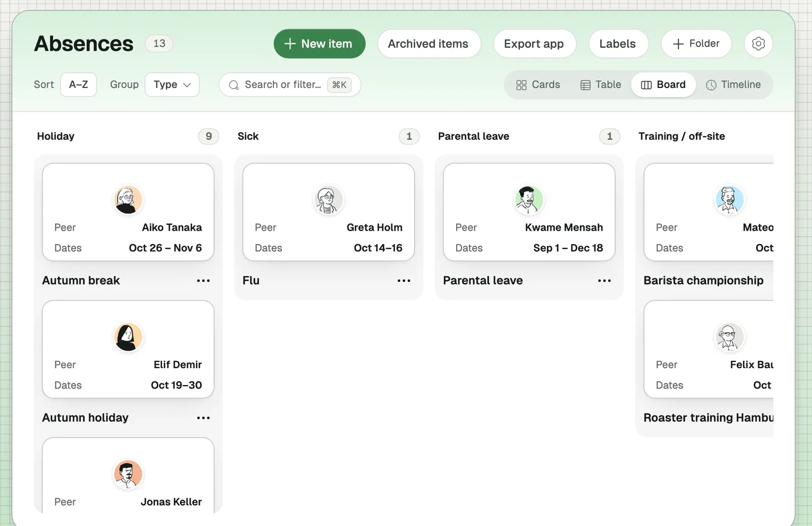
Task: Click the search magnifier icon
Action: (233, 85)
